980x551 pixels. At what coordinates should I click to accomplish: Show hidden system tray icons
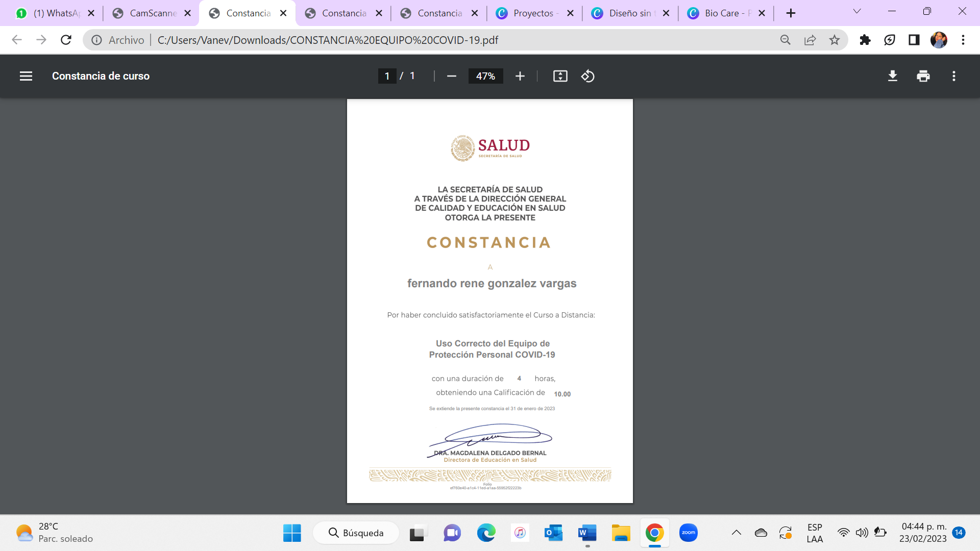736,533
